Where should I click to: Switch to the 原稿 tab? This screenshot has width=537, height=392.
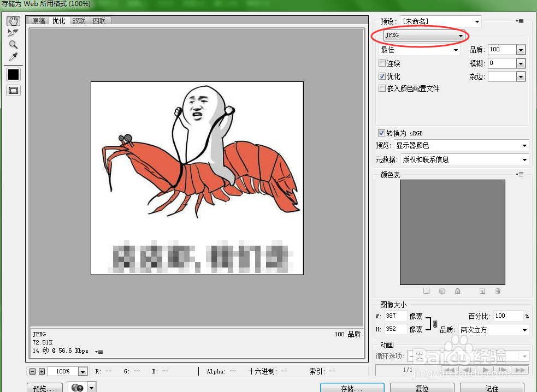coord(38,21)
